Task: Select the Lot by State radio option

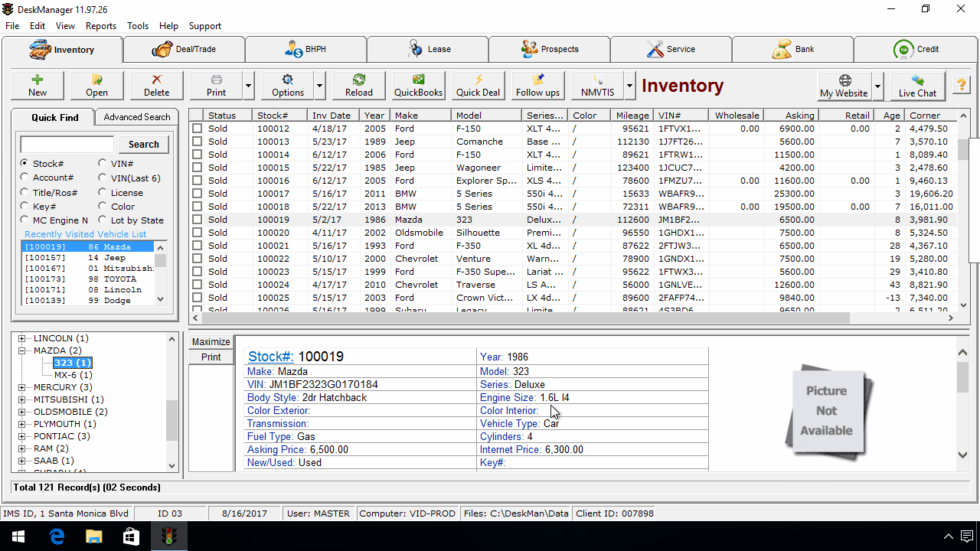Action: click(x=103, y=220)
